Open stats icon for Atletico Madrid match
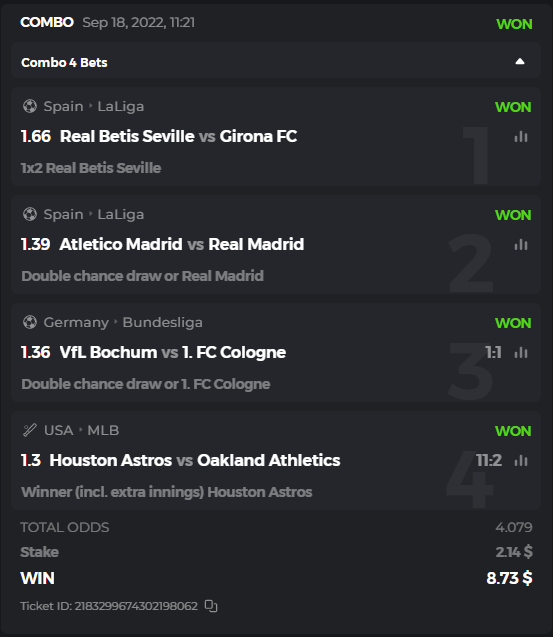The image size is (553, 637). 521,245
